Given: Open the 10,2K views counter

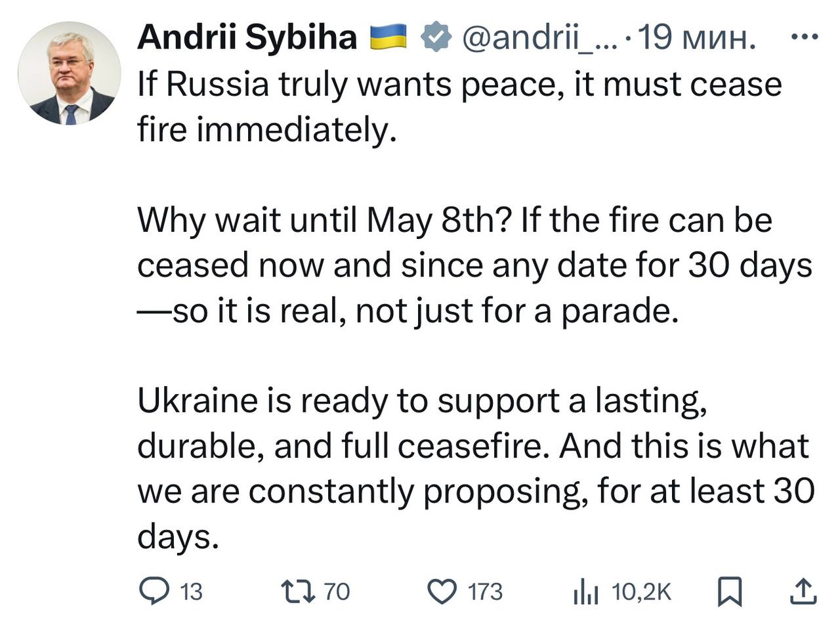Looking at the screenshot, I should tap(641, 592).
